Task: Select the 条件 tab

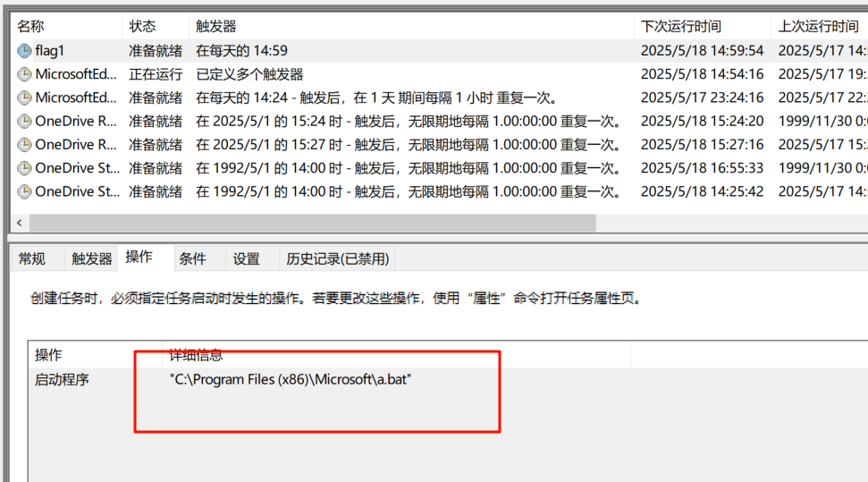Action: (x=192, y=258)
